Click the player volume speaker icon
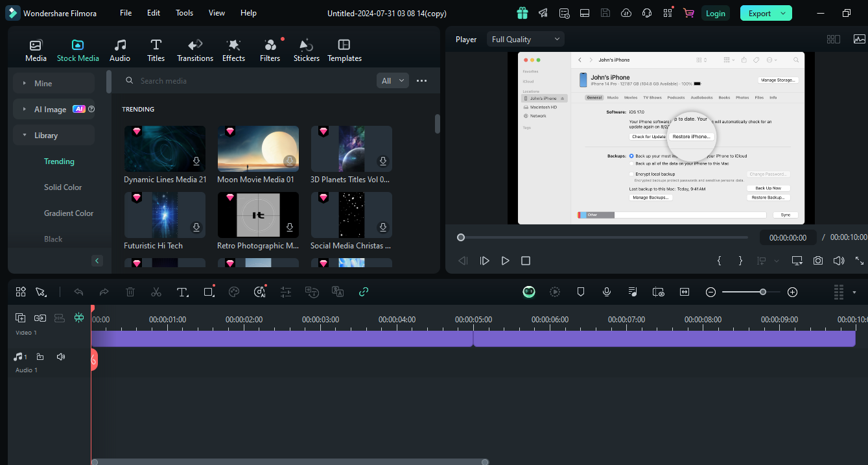Screen dimensions: 868x465 pyautogui.click(x=839, y=260)
